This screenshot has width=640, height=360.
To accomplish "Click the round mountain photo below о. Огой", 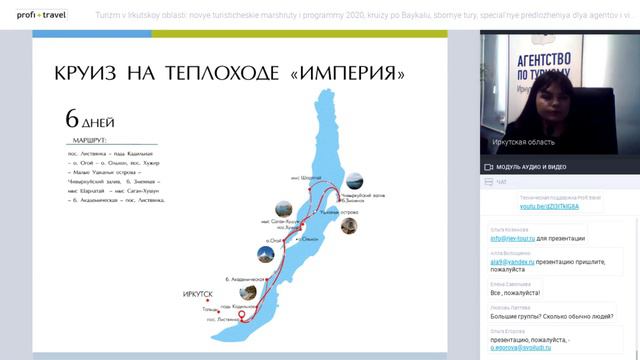I will point(266,254).
